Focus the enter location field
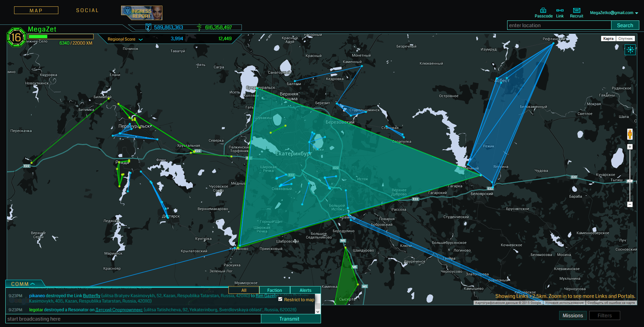The width and height of the screenshot is (644, 327). pyautogui.click(x=559, y=25)
